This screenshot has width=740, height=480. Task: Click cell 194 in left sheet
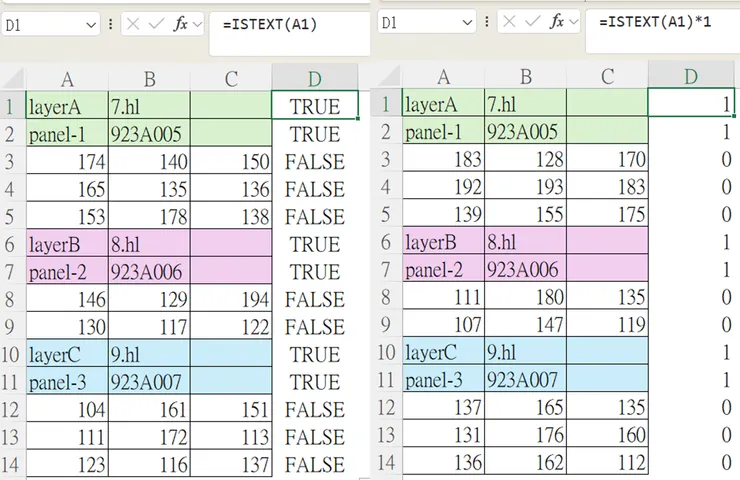point(231,299)
